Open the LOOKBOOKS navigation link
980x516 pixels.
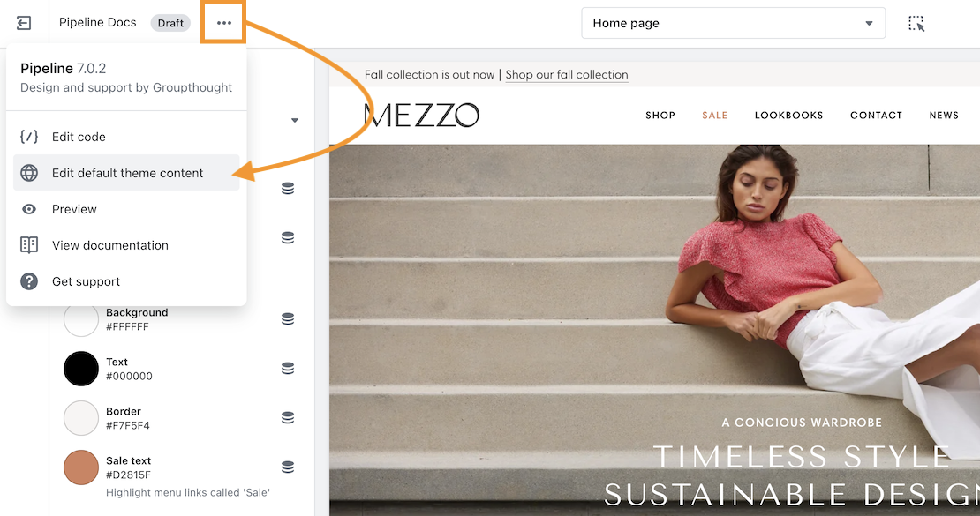[788, 116]
